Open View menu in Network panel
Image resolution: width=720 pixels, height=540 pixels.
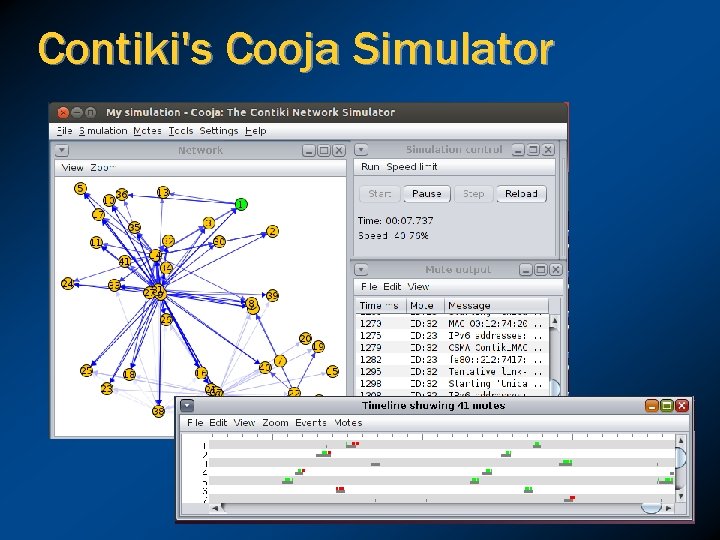tap(73, 168)
